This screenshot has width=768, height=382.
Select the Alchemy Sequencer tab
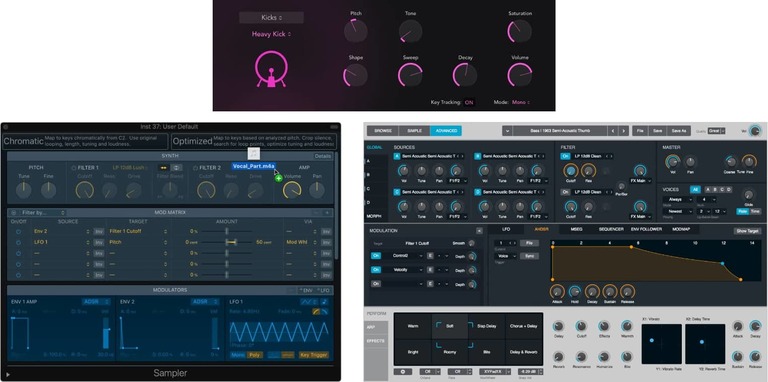coord(611,229)
